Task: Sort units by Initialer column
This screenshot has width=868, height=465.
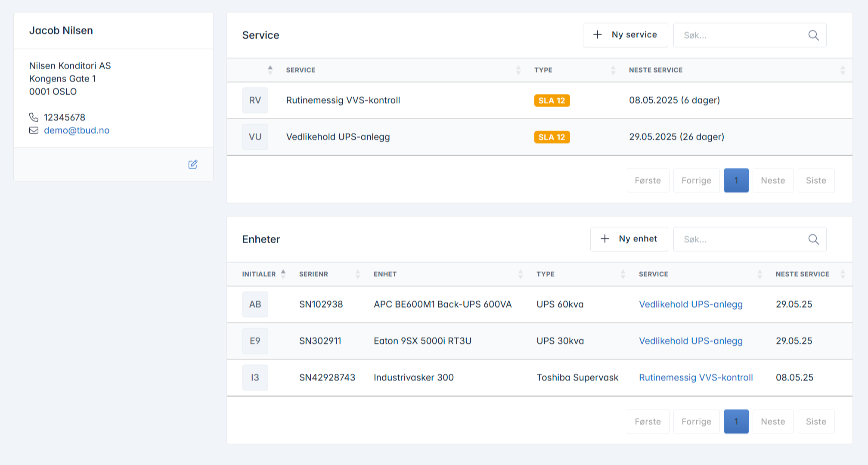Action: click(259, 274)
